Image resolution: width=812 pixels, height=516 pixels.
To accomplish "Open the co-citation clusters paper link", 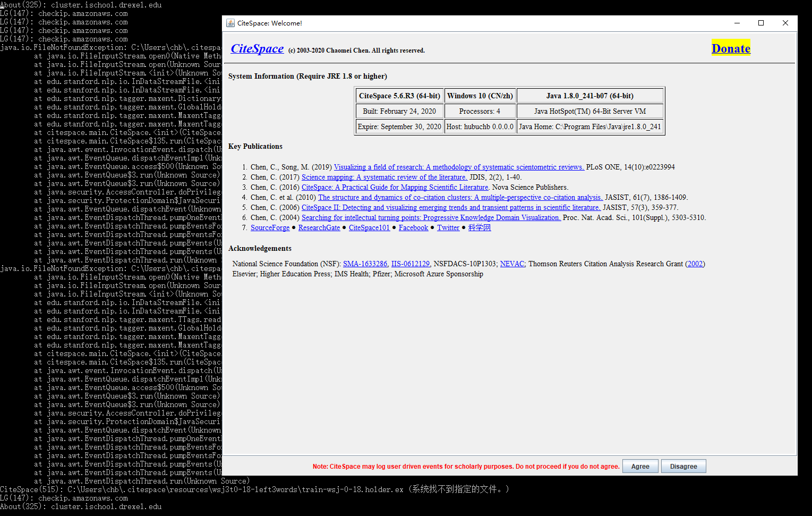I will (460, 197).
